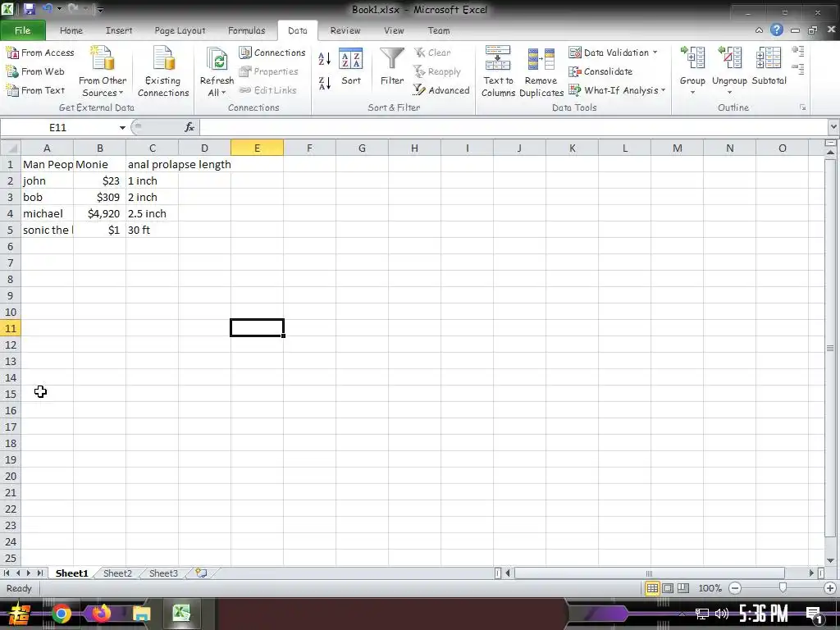Zoom out with minus button
This screenshot has width=840, height=630.
pos(736,588)
